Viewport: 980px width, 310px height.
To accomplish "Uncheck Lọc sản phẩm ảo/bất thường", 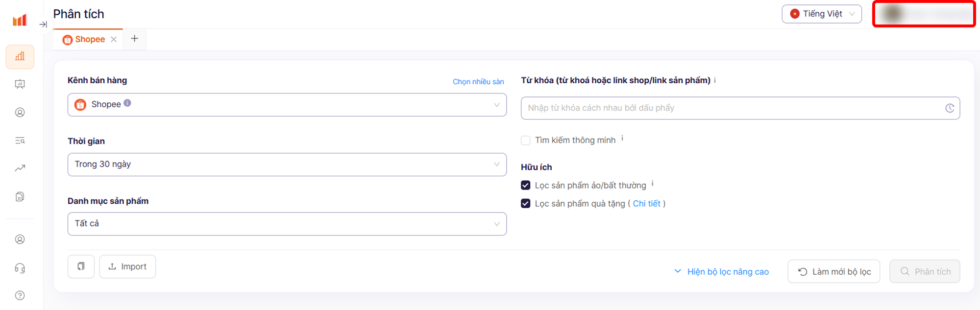I will (526, 185).
